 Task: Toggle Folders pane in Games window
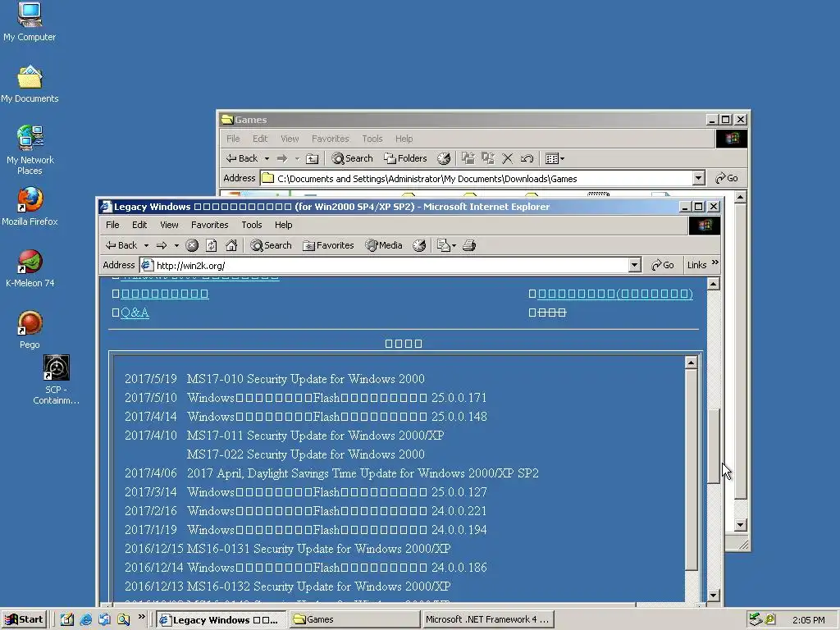point(405,158)
